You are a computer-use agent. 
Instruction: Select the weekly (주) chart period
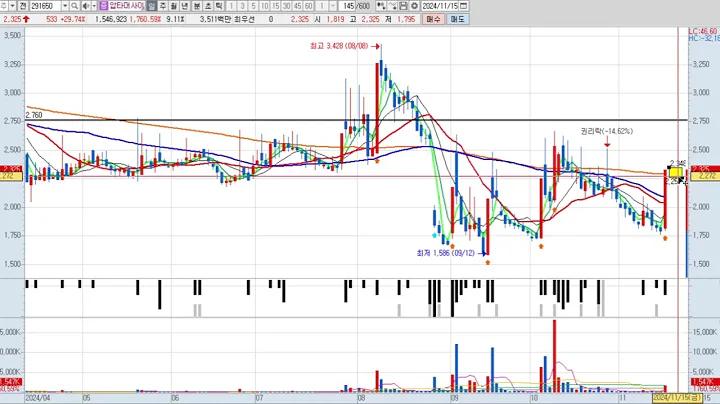(163, 6)
